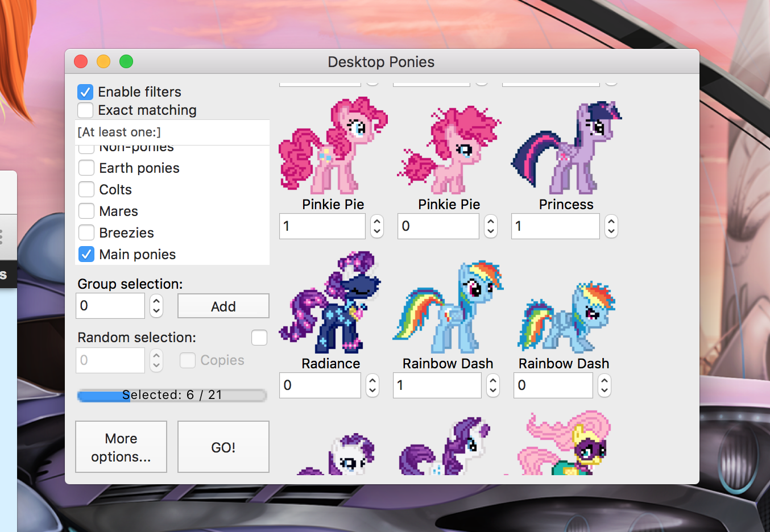The height and width of the screenshot is (532, 770).
Task: Select the adult Pinkie Pie sprite
Action: click(333, 145)
